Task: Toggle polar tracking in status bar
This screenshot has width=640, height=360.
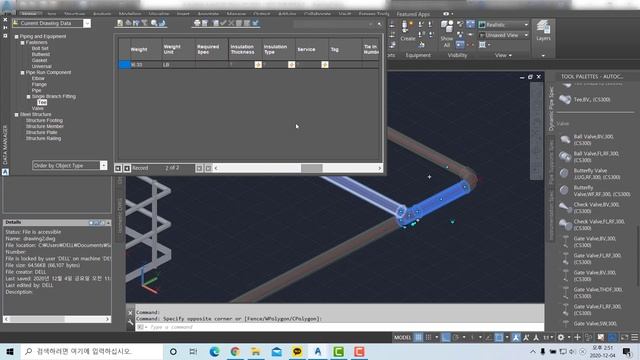Action: [456, 337]
